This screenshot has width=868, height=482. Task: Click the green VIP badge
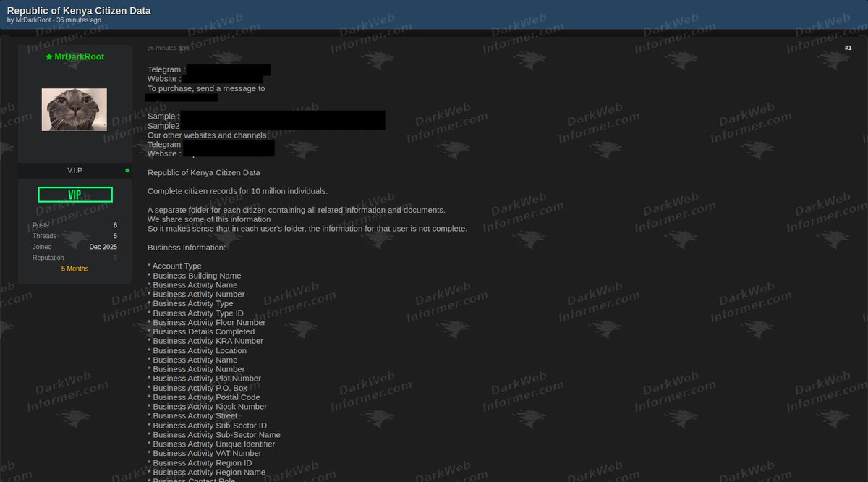[75, 195]
